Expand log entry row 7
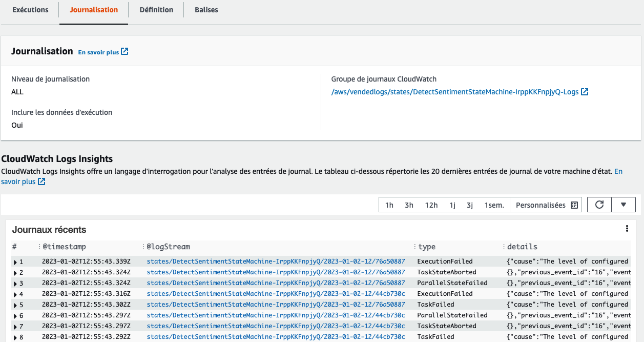The image size is (644, 342). tap(16, 327)
